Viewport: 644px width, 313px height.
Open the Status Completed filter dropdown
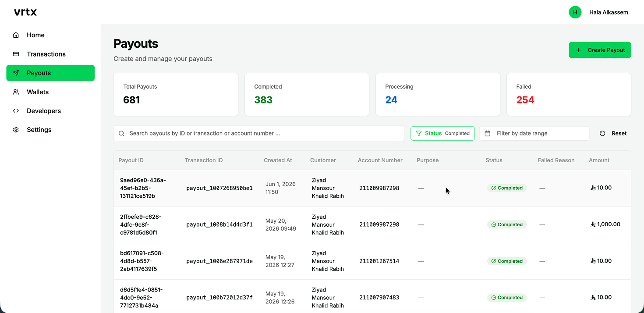pyautogui.click(x=442, y=133)
